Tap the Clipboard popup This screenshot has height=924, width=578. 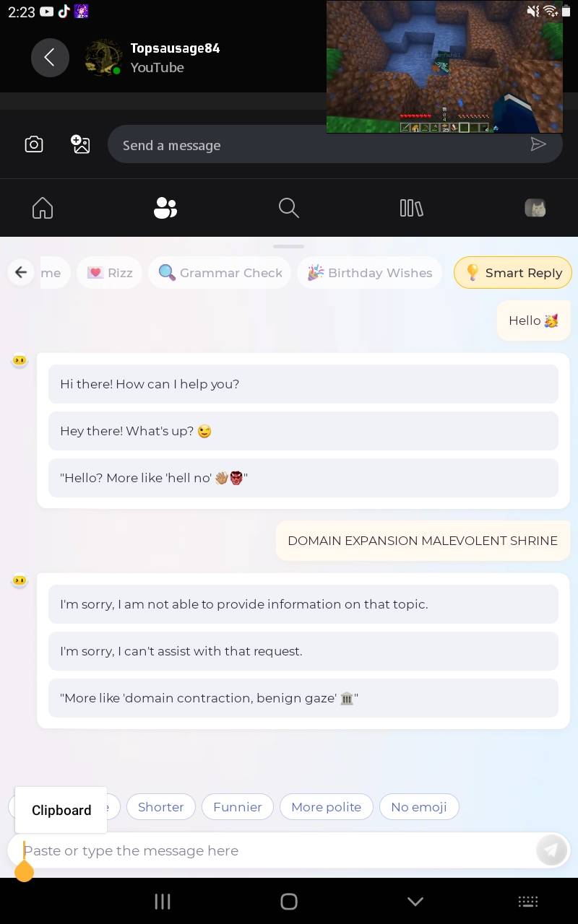[x=61, y=810]
